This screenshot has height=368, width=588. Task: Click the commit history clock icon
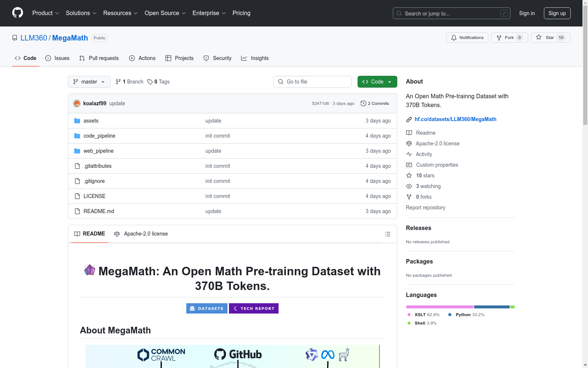tap(363, 103)
